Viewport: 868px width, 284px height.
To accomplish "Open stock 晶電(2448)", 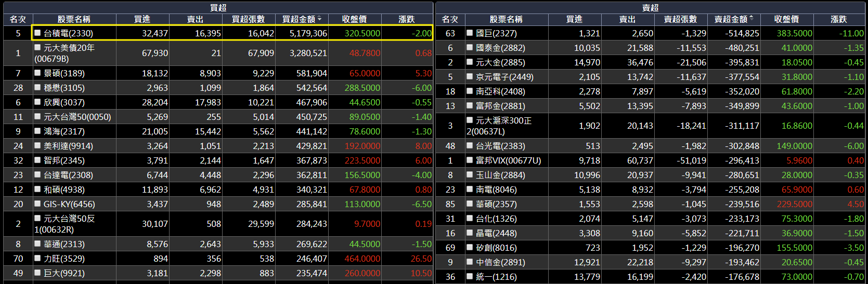I will tap(496, 234).
